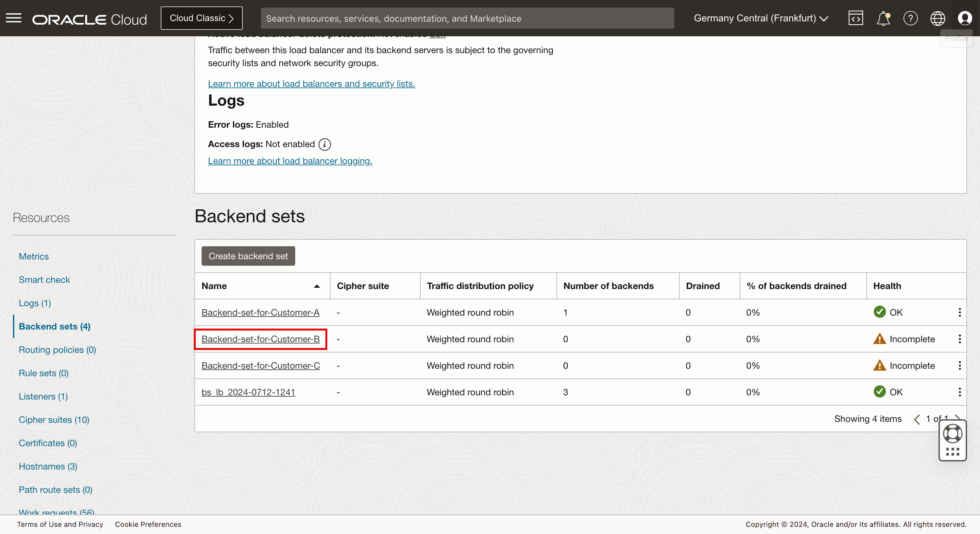Open Backend-set-for-Customer-B link
This screenshot has width=980, height=534.
(x=260, y=339)
